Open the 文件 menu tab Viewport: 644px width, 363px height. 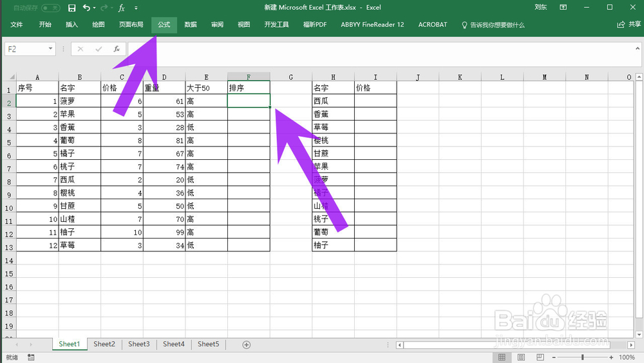pyautogui.click(x=17, y=25)
